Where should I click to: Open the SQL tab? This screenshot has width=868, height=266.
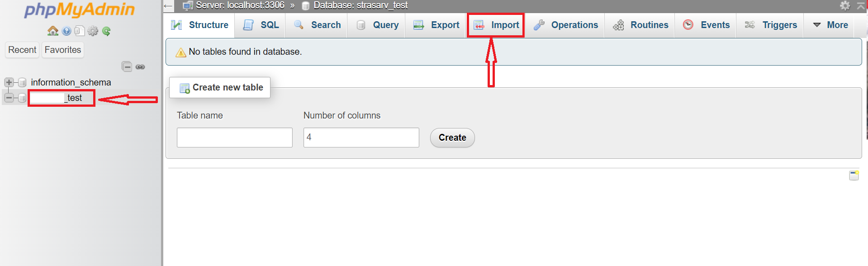(261, 25)
